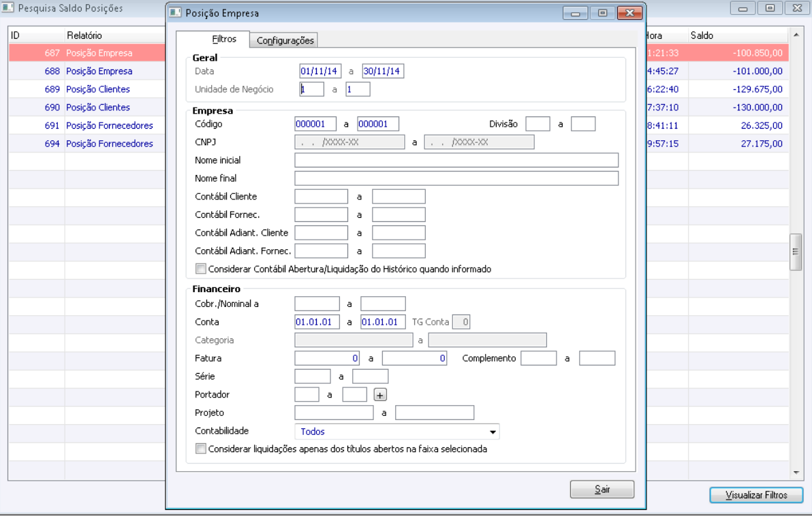Click the final Código field
Image resolution: width=812 pixels, height=516 pixels.
coord(378,124)
